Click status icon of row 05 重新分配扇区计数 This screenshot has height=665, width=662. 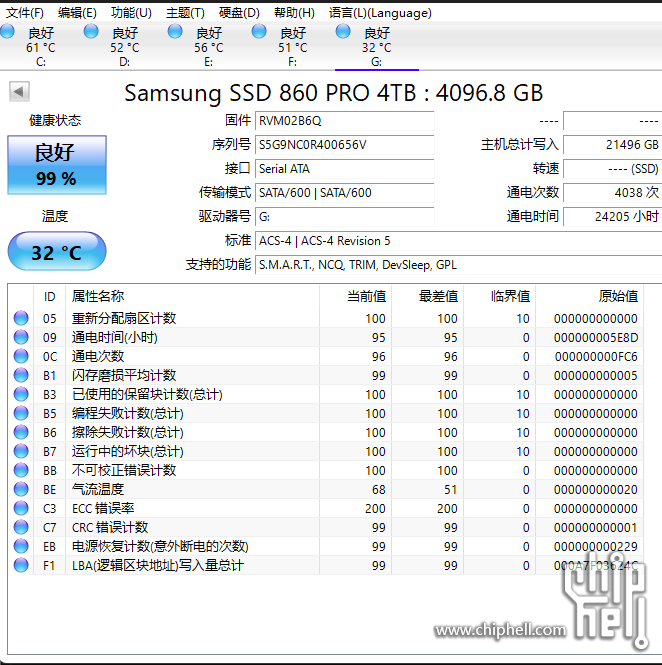[x=21, y=318]
